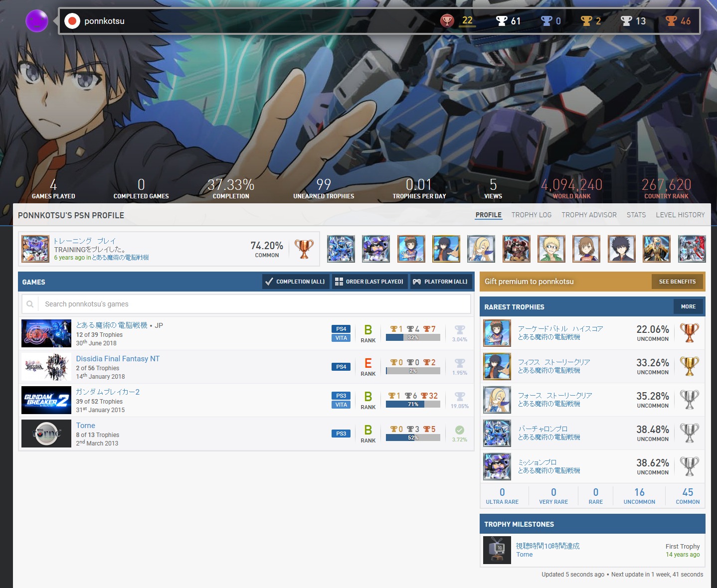
Task: Open the アーケードバトル ハイスコア trophy link
Action: pos(560,329)
